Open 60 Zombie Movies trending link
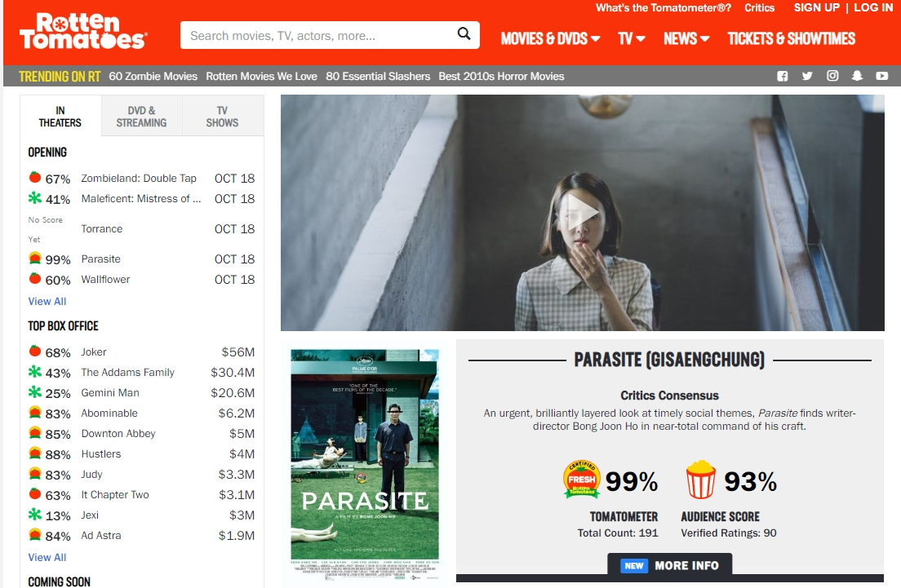 pos(153,76)
